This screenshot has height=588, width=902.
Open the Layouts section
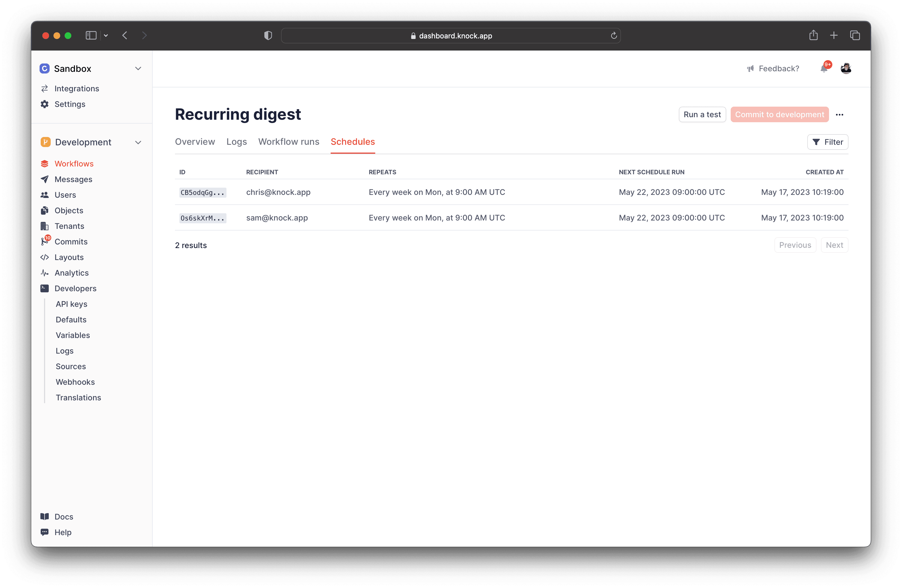click(69, 257)
